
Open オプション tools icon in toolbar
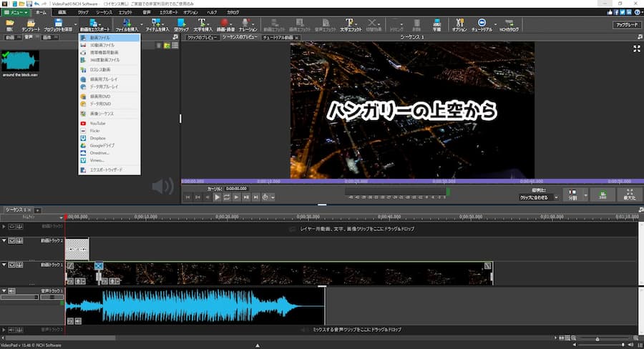point(459,24)
